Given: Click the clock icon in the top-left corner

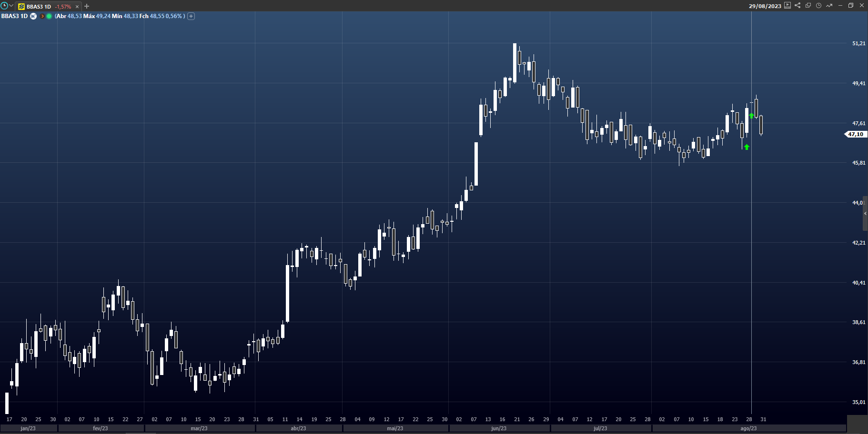Looking at the screenshot, I should pyautogui.click(x=4, y=6).
